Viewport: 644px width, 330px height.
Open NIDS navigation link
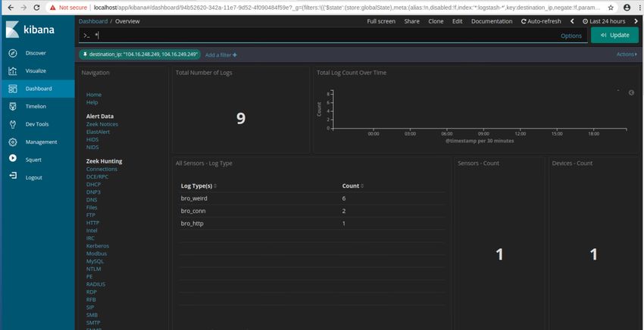(x=92, y=147)
